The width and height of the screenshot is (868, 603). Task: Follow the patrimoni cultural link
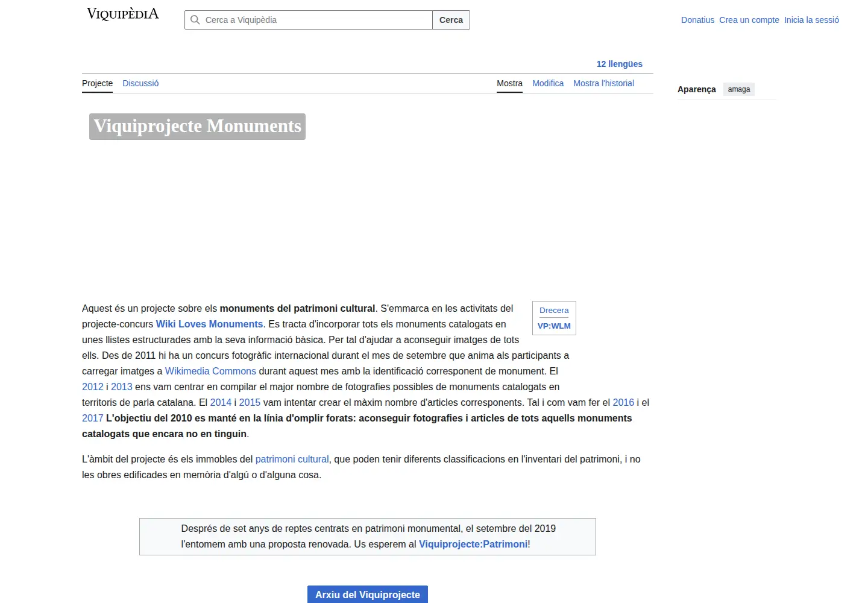(x=292, y=459)
